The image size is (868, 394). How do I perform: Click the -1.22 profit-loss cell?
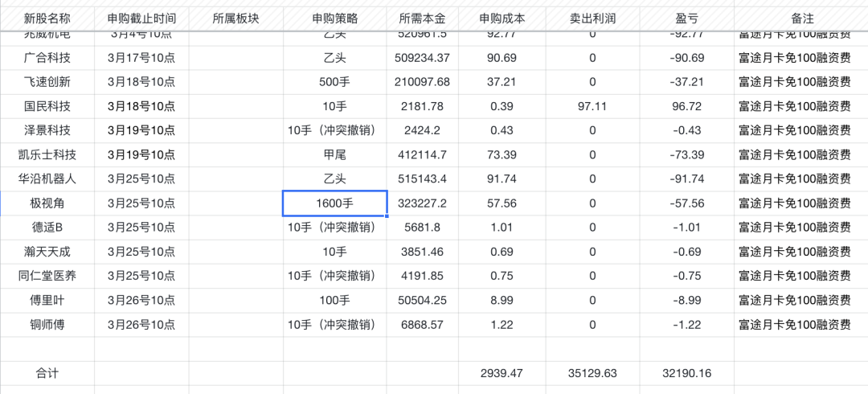[686, 325]
